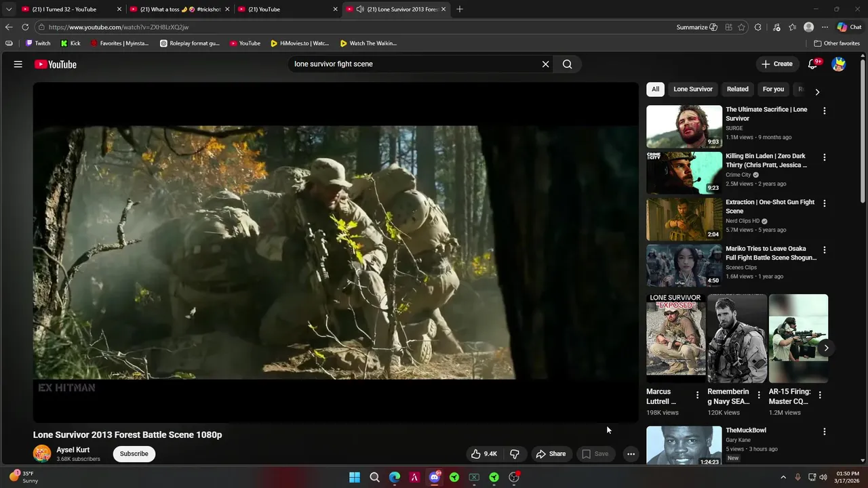Select the For you filter chip
The width and height of the screenshot is (868, 488).
pyautogui.click(x=773, y=89)
